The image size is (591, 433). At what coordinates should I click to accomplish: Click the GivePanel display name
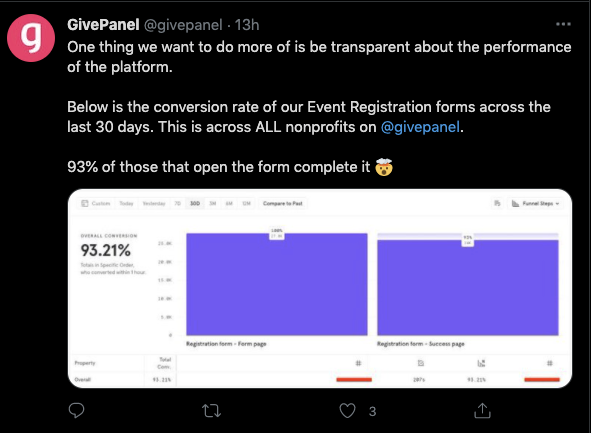coord(103,25)
